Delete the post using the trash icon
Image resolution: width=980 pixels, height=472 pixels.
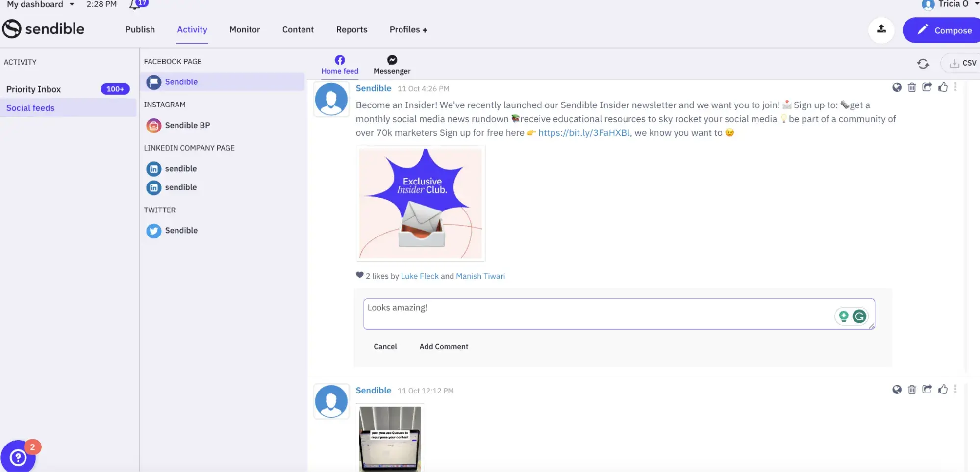pos(912,87)
